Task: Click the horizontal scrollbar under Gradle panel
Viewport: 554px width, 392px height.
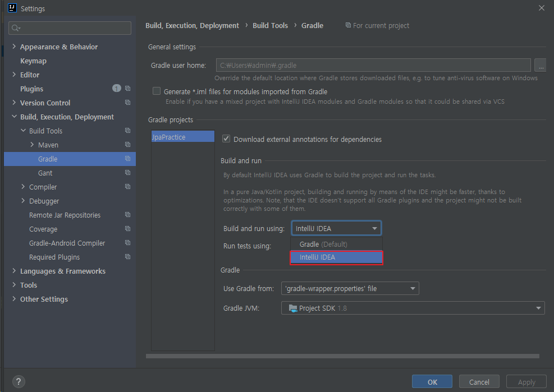Action: point(343,356)
